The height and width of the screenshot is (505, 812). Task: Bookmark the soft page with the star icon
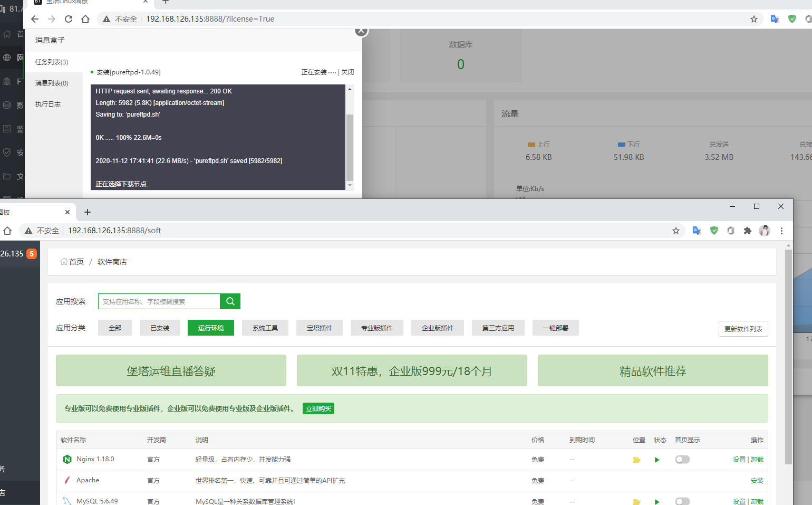676,231
